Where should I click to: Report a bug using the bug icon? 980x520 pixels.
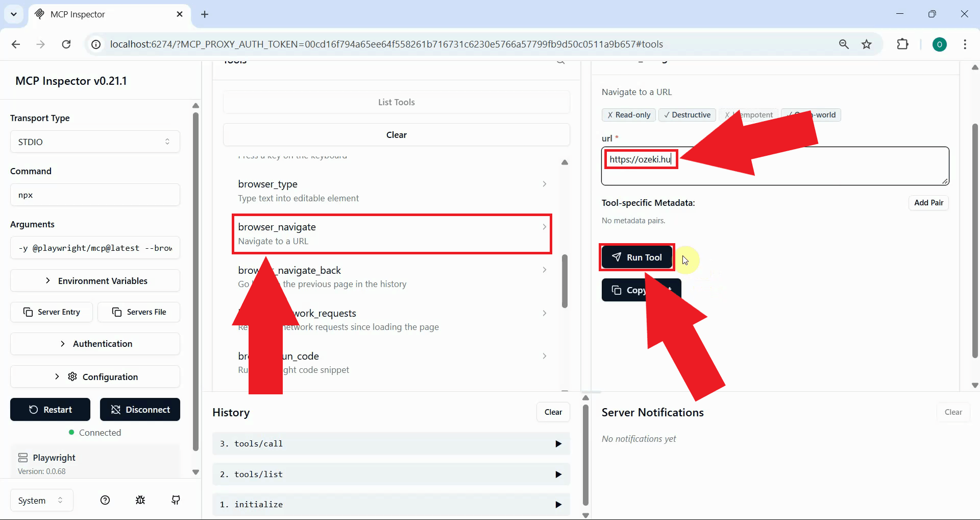140,500
